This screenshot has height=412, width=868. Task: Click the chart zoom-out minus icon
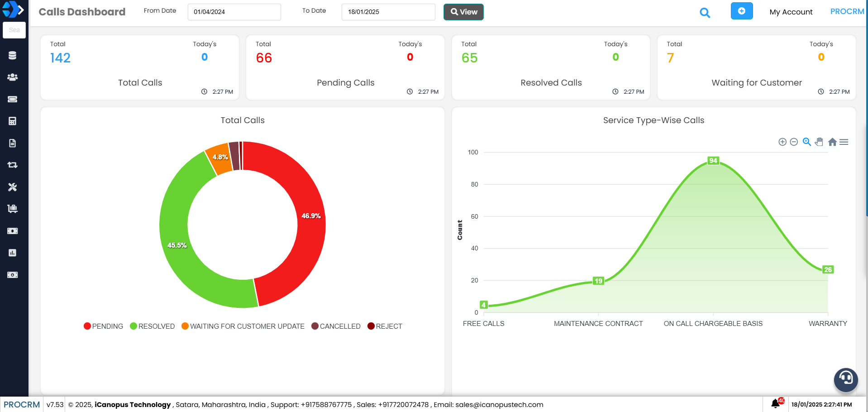coord(794,142)
